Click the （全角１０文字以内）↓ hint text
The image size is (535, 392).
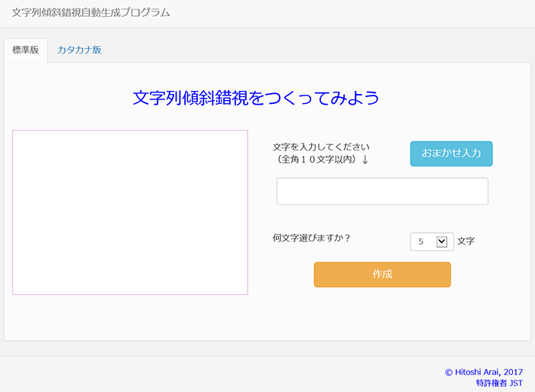pos(321,160)
